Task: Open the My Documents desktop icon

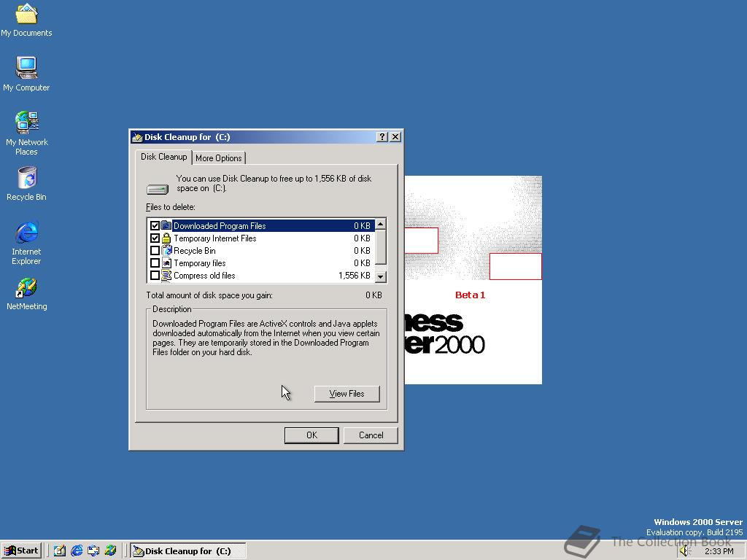Action: click(26, 20)
